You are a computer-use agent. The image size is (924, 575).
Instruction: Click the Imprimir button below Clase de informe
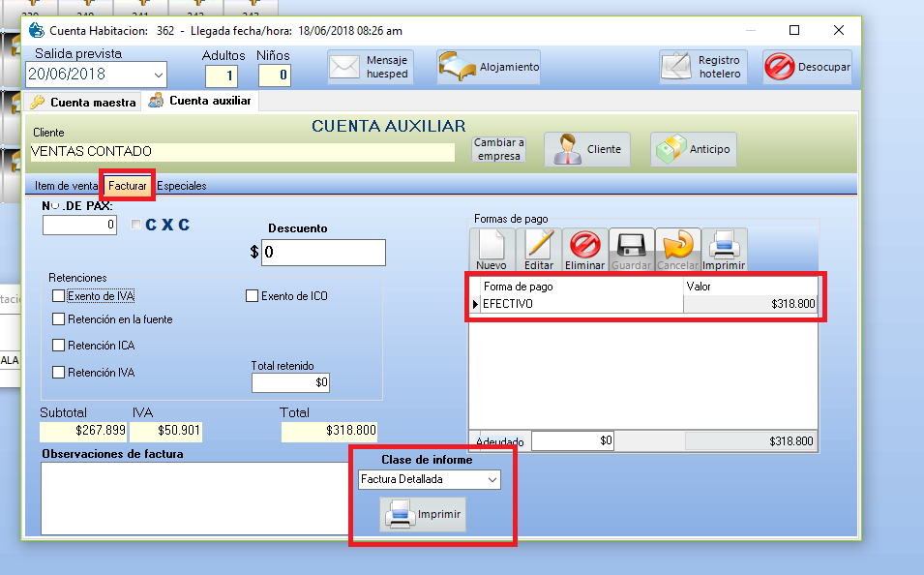pos(425,514)
